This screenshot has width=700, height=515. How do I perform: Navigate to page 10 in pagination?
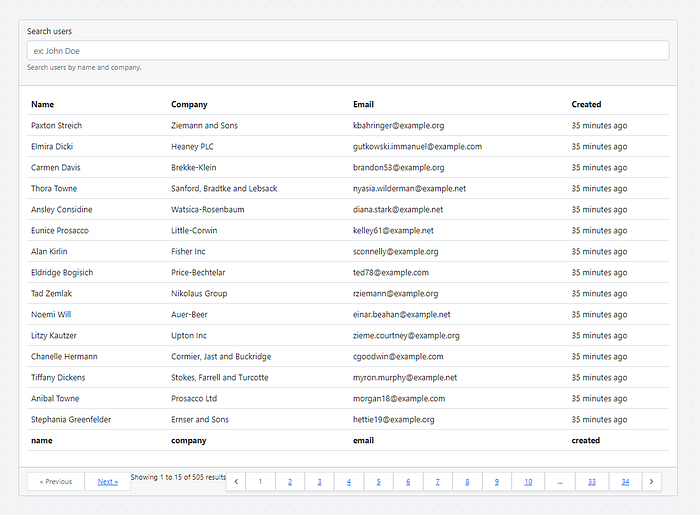click(528, 482)
